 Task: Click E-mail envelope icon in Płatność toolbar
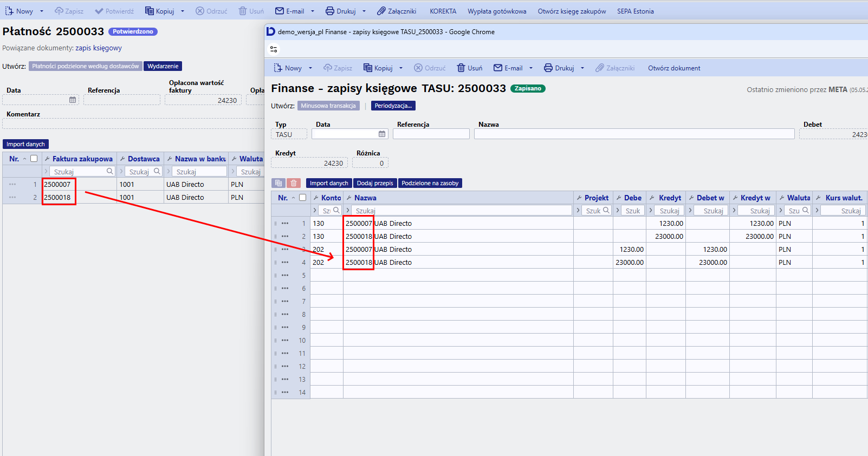(280, 11)
